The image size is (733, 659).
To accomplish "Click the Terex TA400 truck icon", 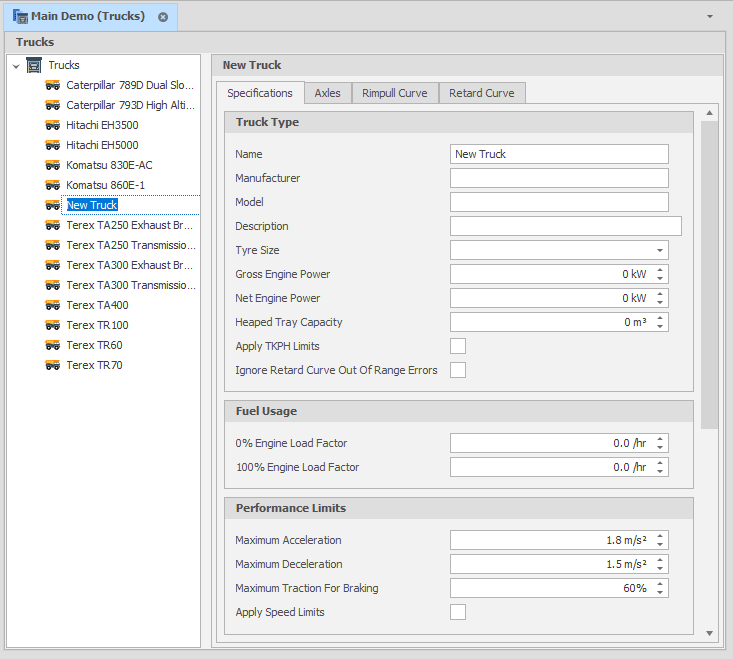I will 53,305.
